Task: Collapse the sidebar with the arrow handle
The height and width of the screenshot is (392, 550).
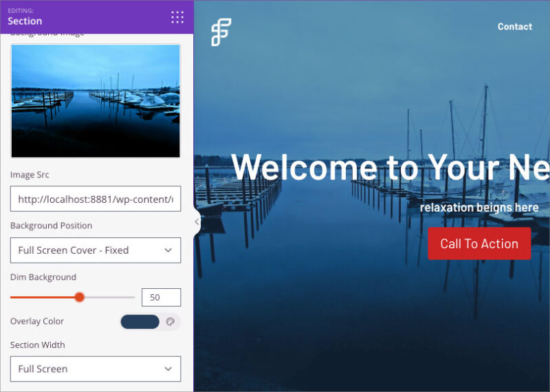Action: click(x=197, y=221)
